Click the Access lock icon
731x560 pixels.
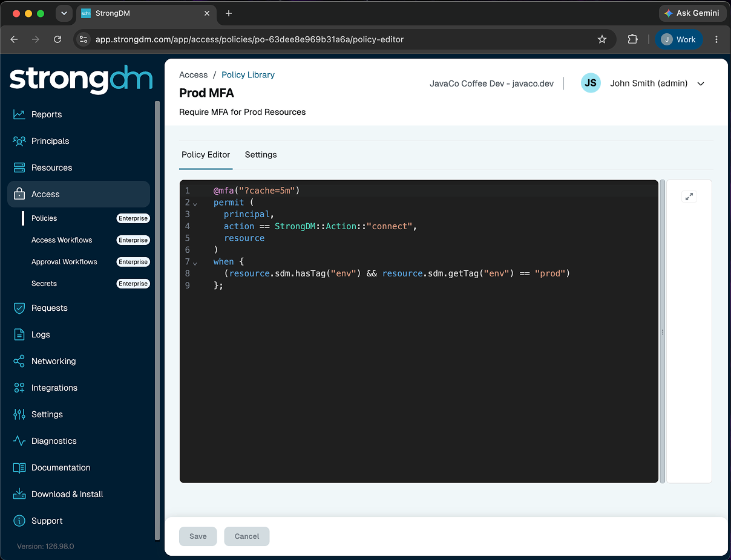[x=19, y=194]
